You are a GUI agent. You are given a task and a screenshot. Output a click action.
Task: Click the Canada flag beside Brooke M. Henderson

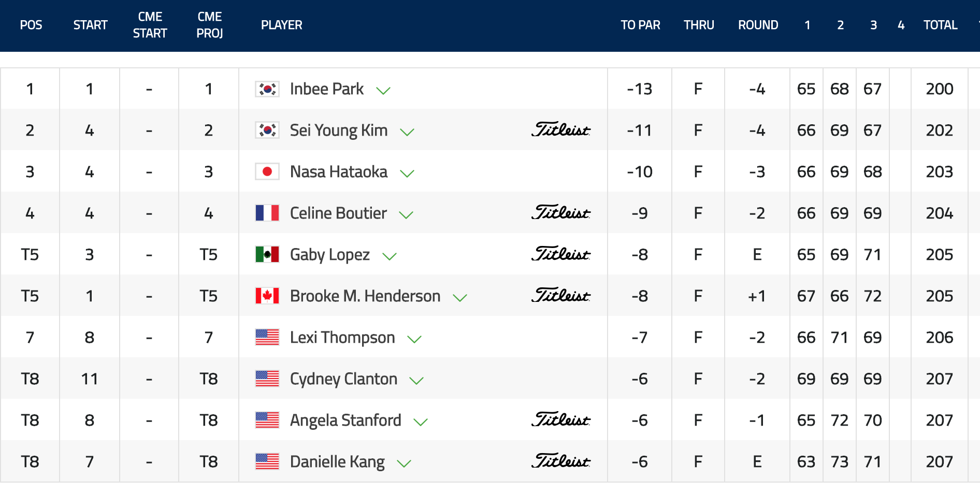point(267,296)
